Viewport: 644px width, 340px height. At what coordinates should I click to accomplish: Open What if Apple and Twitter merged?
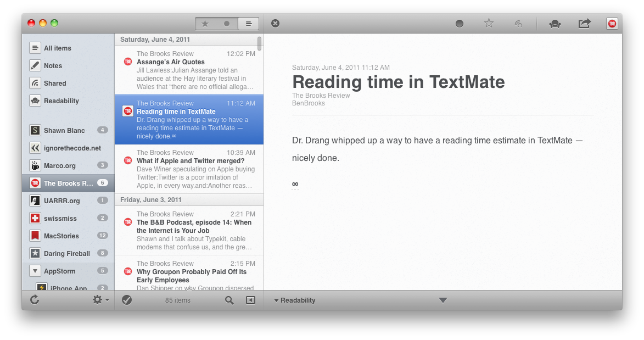[x=189, y=169]
